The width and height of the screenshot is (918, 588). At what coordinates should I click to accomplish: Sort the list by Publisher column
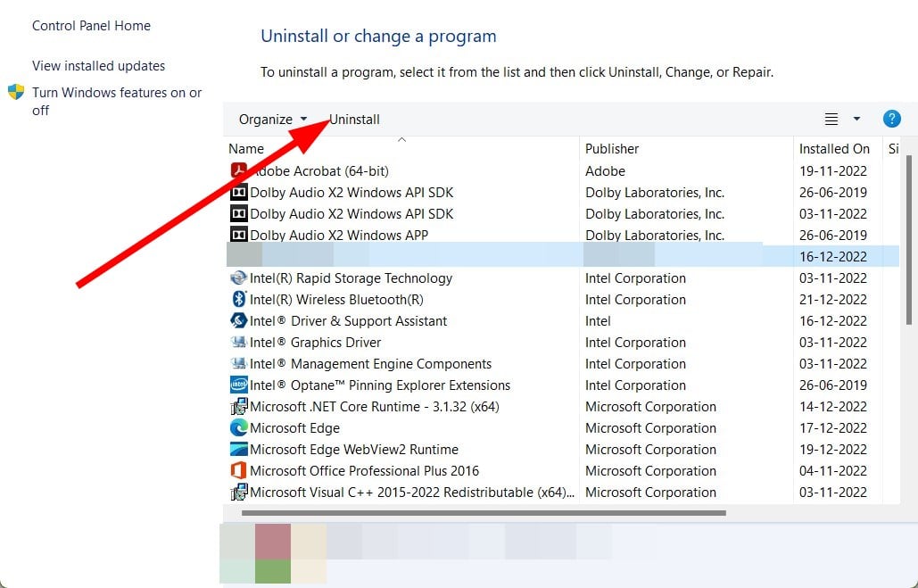tap(612, 149)
